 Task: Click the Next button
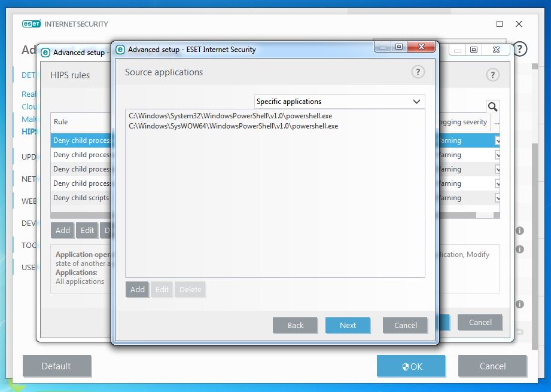[348, 325]
